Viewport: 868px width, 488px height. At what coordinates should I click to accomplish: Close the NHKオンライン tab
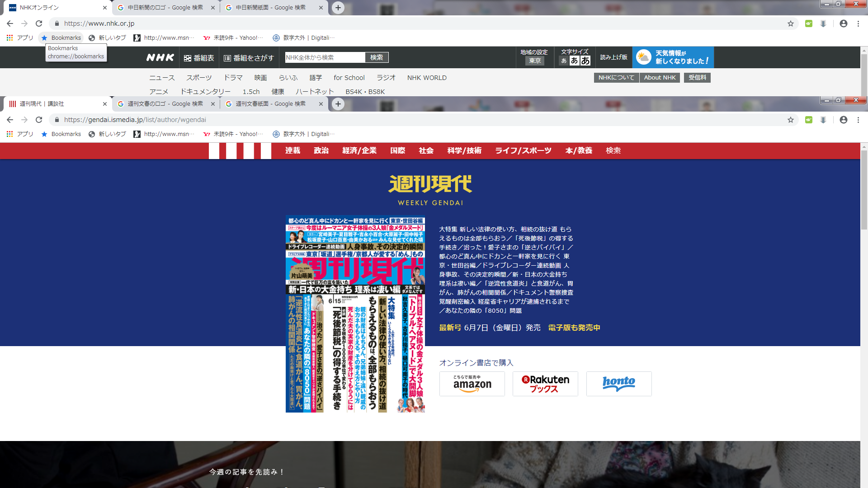coord(105,8)
